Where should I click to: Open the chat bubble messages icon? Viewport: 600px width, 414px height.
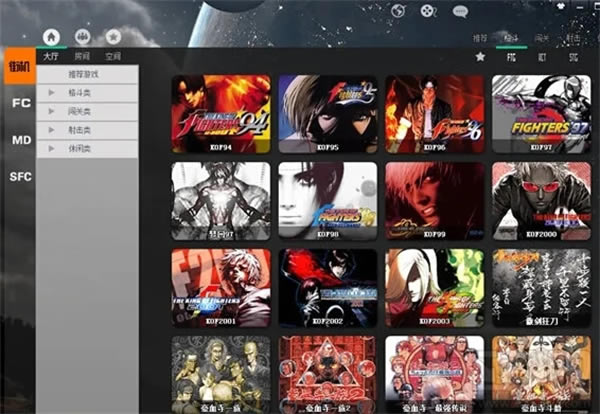460,11
